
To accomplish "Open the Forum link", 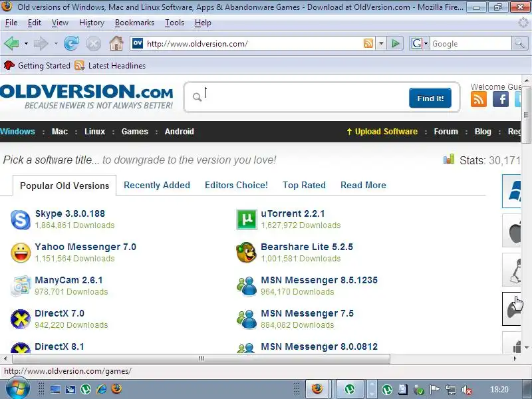I will pos(446,131).
